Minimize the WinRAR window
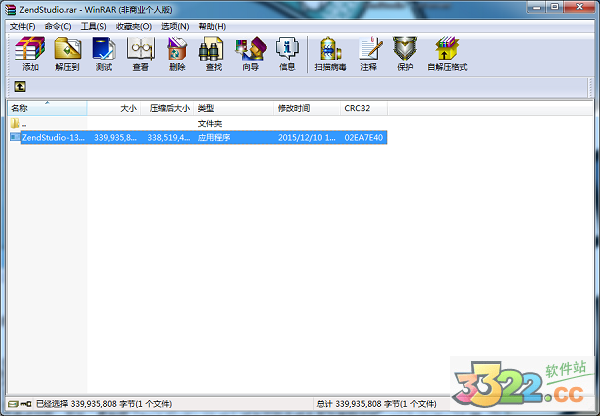The image size is (600, 416). 536,7
